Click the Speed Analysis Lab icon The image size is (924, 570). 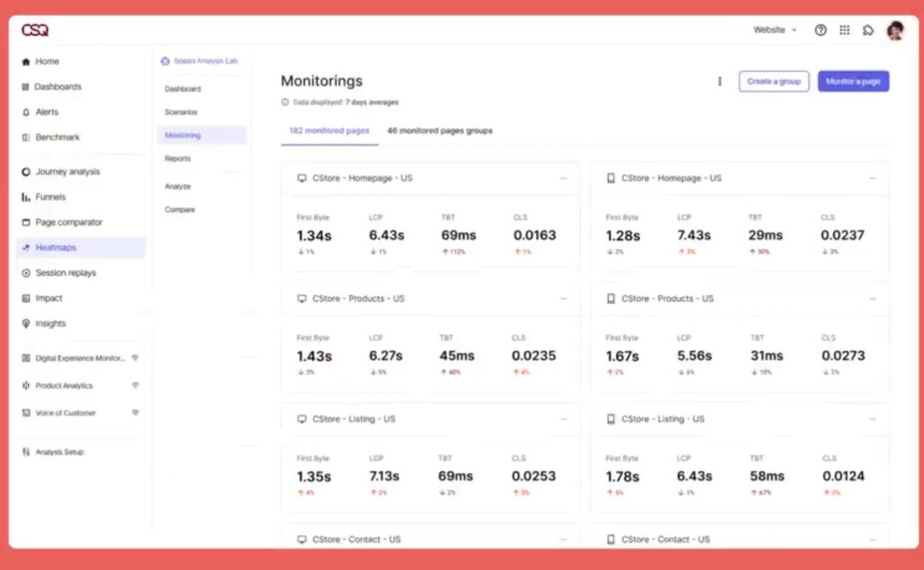click(165, 61)
